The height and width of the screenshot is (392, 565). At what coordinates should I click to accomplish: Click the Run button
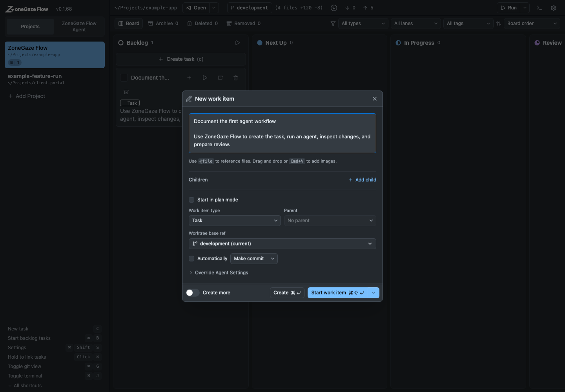508,8
